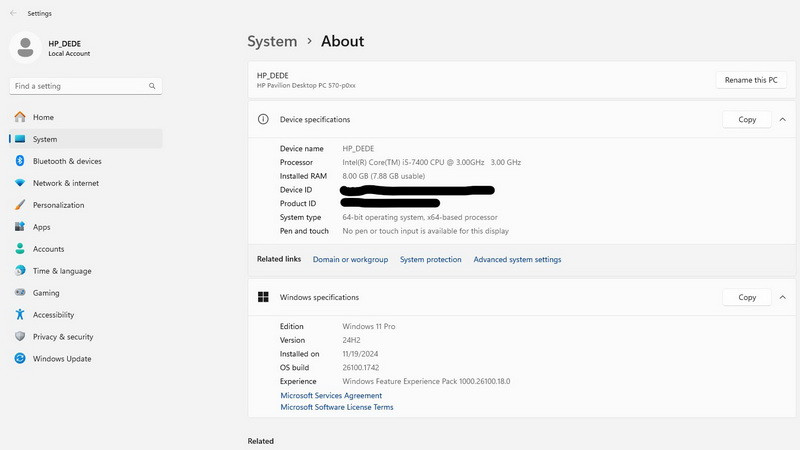Collapse the Windows specifications section
The image size is (800, 450).
tap(783, 297)
